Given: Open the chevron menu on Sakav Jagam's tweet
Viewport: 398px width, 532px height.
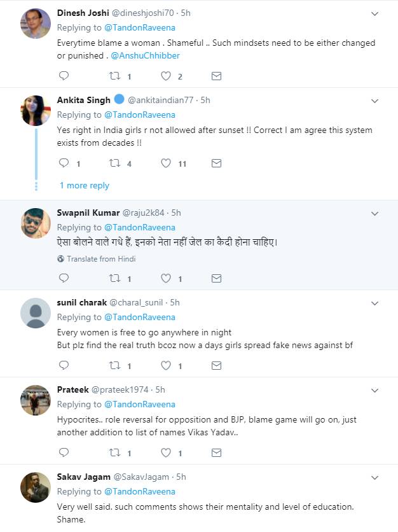Looking at the screenshot, I should pyautogui.click(x=374, y=477).
